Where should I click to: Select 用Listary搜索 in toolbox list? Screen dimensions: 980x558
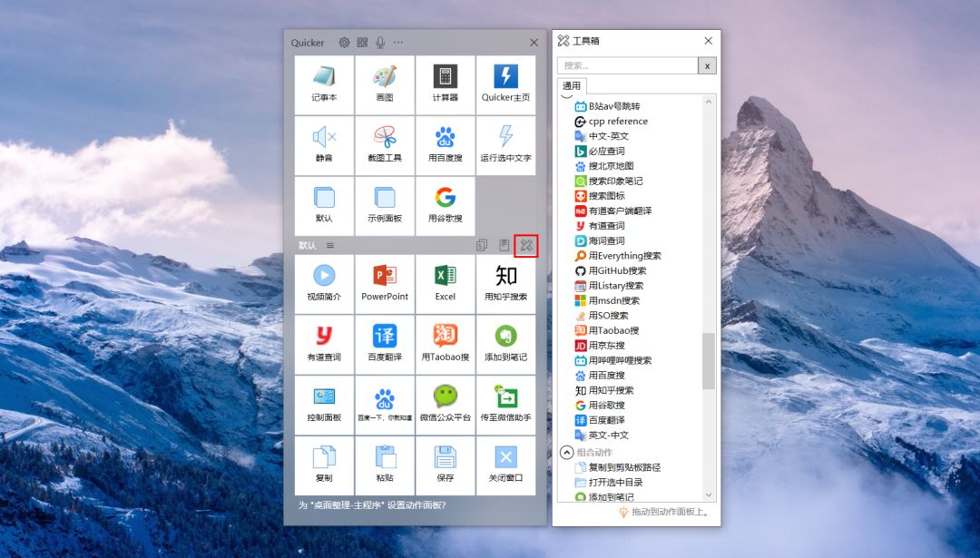pyautogui.click(x=610, y=286)
